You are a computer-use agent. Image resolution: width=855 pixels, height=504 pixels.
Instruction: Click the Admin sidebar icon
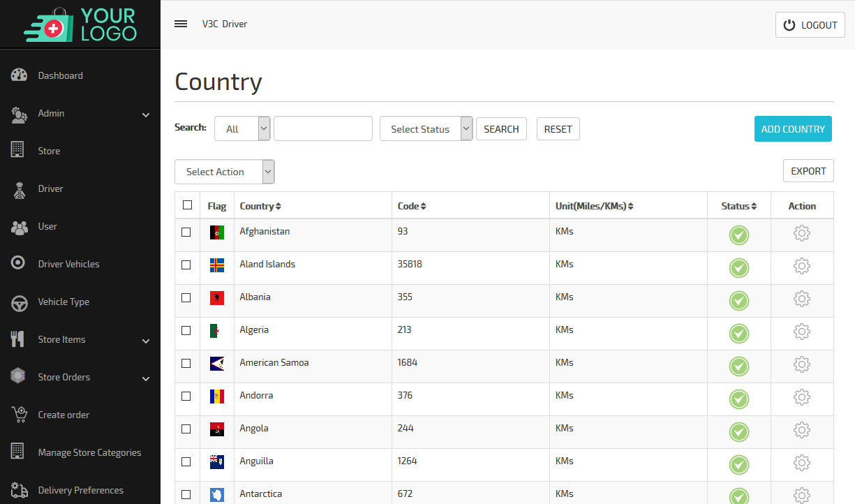pos(19,114)
